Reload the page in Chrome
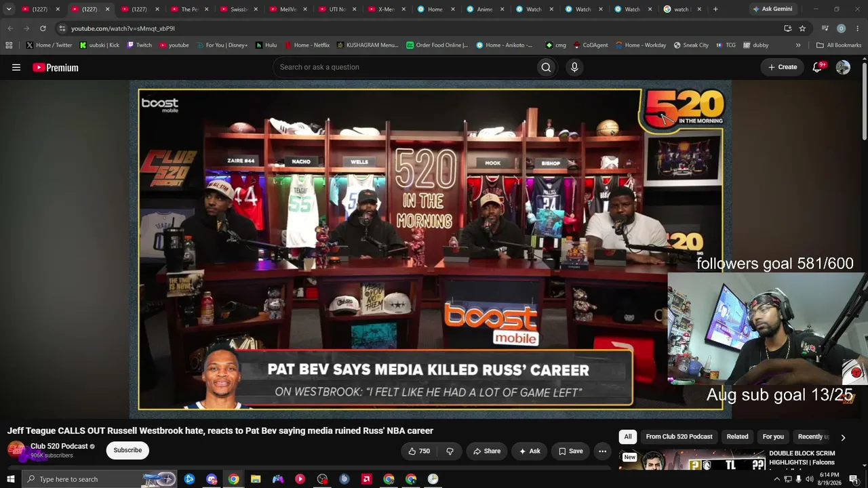 (x=43, y=28)
